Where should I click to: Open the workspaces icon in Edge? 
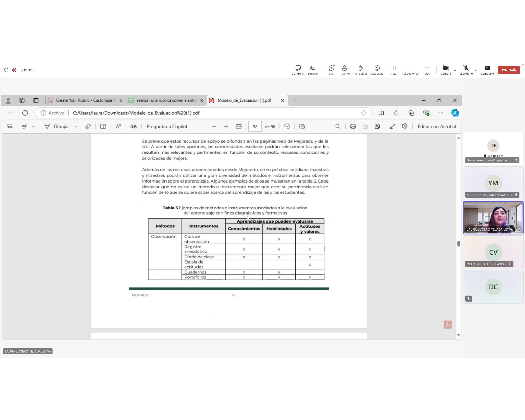pos(22,100)
